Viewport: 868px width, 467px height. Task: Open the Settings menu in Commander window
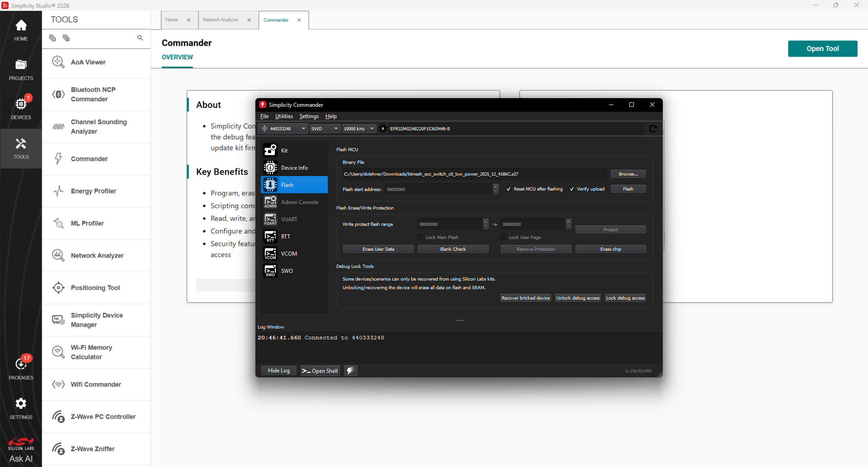point(309,116)
